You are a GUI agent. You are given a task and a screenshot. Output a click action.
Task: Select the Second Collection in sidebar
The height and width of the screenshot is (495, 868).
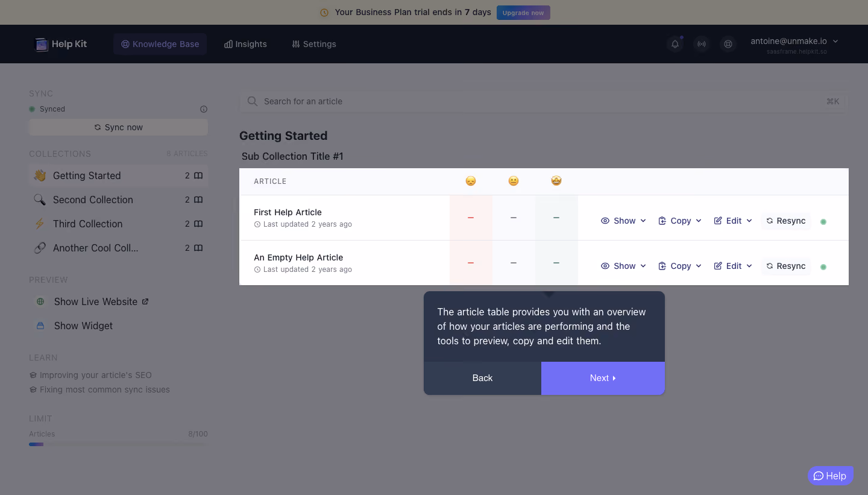pyautogui.click(x=118, y=200)
